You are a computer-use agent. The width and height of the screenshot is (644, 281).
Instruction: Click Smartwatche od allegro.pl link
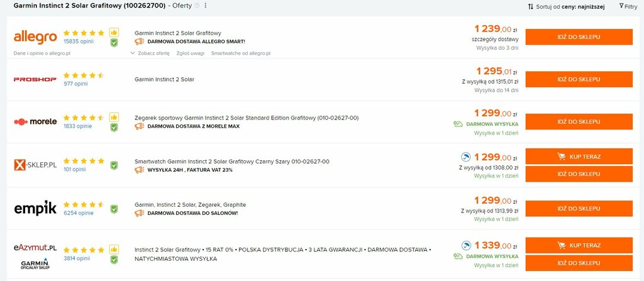(x=241, y=53)
